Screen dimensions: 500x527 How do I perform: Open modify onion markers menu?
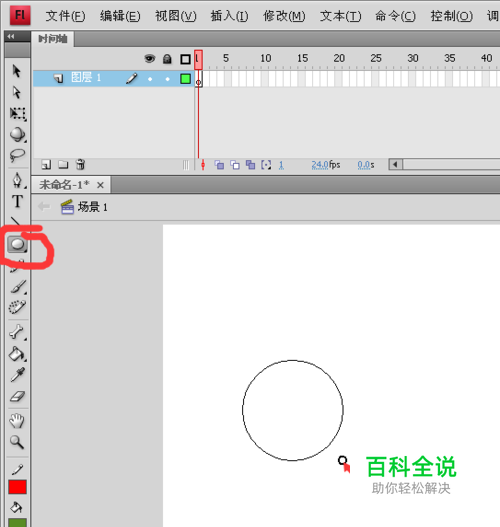tap(266, 165)
